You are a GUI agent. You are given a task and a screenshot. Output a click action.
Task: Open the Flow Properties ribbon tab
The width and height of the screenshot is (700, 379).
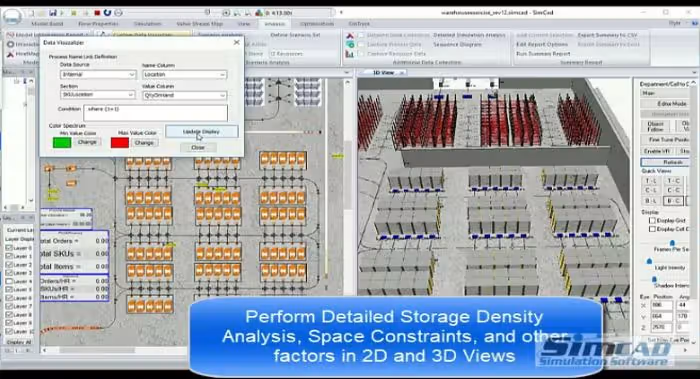point(98,24)
